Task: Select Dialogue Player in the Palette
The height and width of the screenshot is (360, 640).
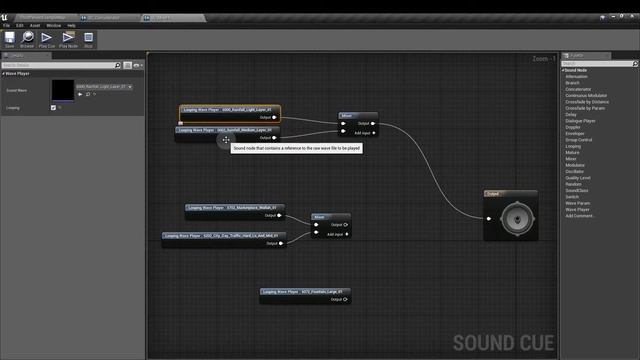Action: 580,121
